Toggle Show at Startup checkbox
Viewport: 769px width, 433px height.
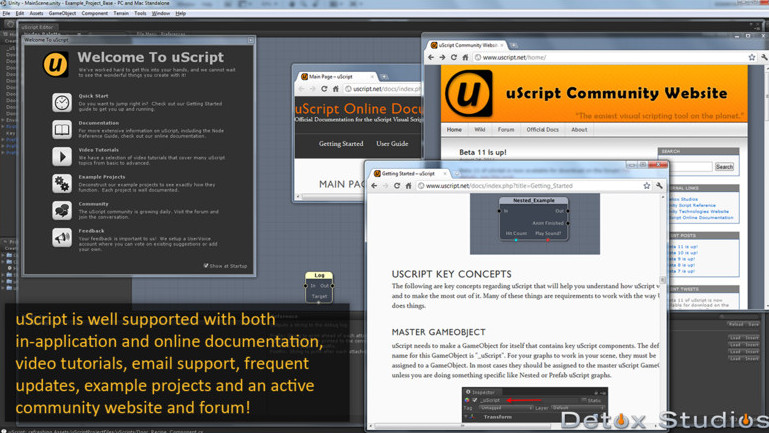(x=206, y=266)
